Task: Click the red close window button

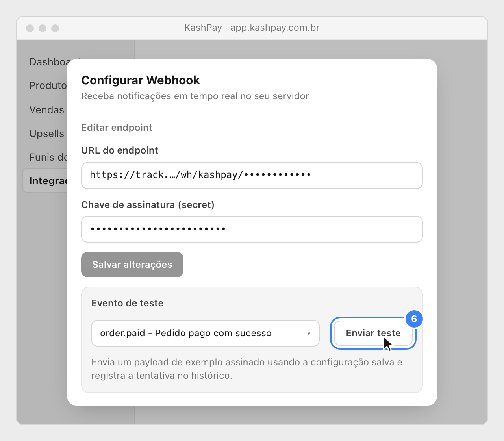Action: pyautogui.click(x=30, y=28)
